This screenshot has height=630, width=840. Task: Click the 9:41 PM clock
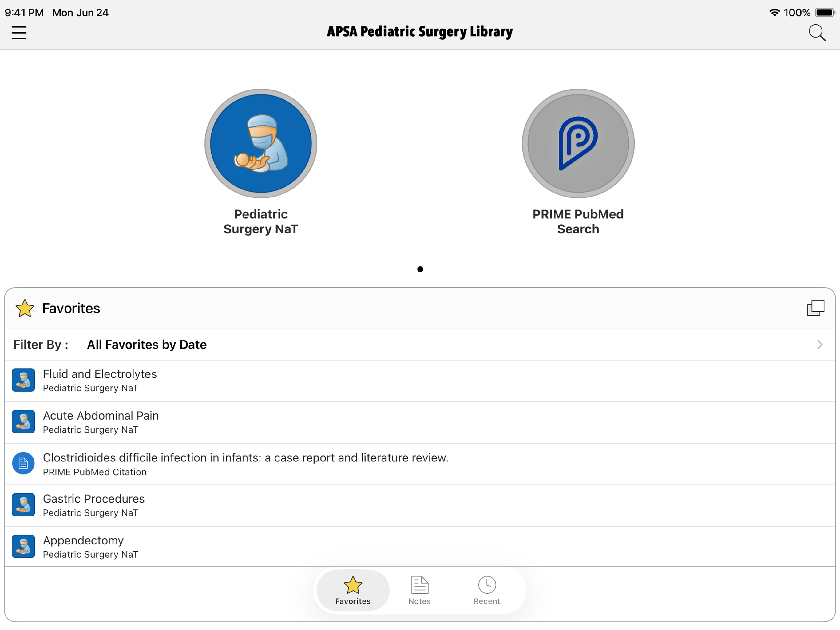pos(24,13)
